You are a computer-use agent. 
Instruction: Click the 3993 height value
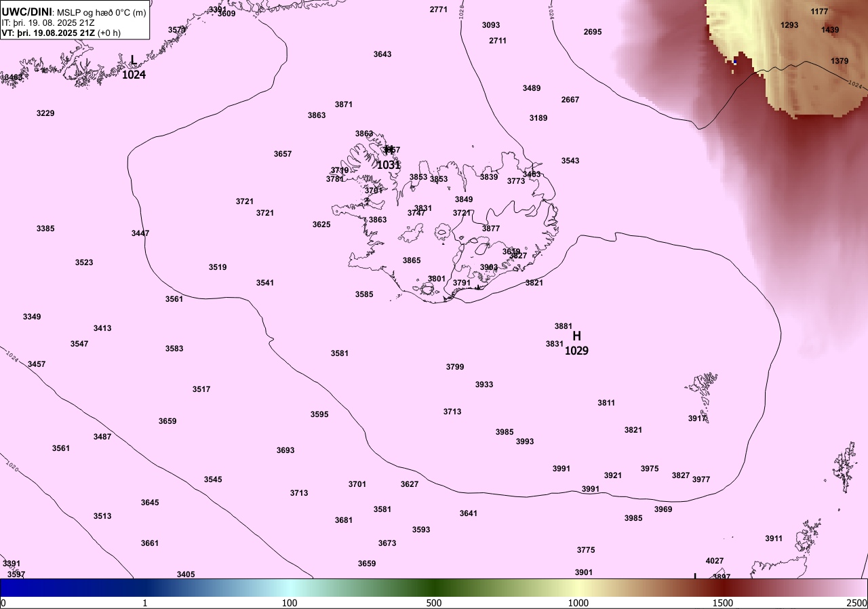pyautogui.click(x=525, y=441)
